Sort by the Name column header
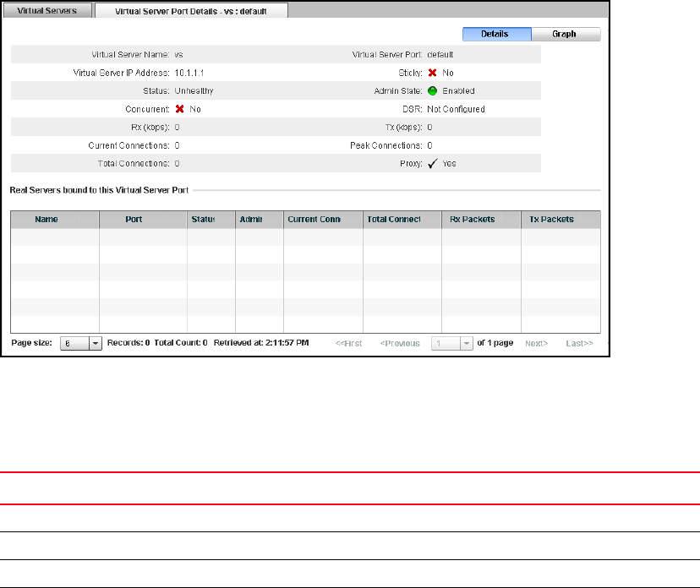 (46, 220)
